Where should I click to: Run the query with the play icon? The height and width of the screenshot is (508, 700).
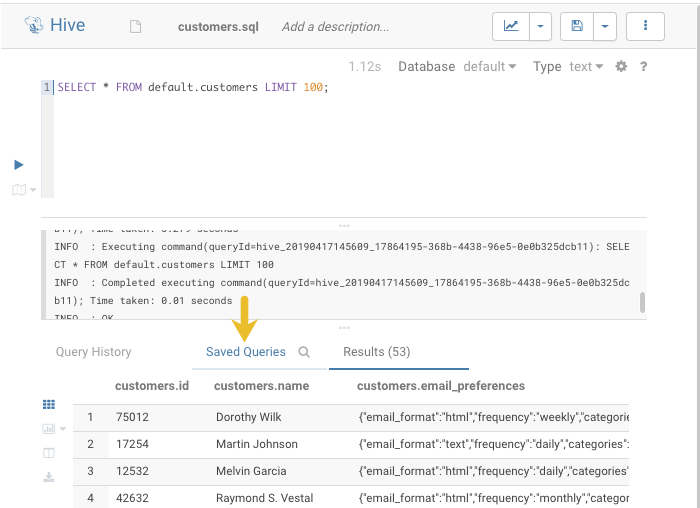(19, 165)
